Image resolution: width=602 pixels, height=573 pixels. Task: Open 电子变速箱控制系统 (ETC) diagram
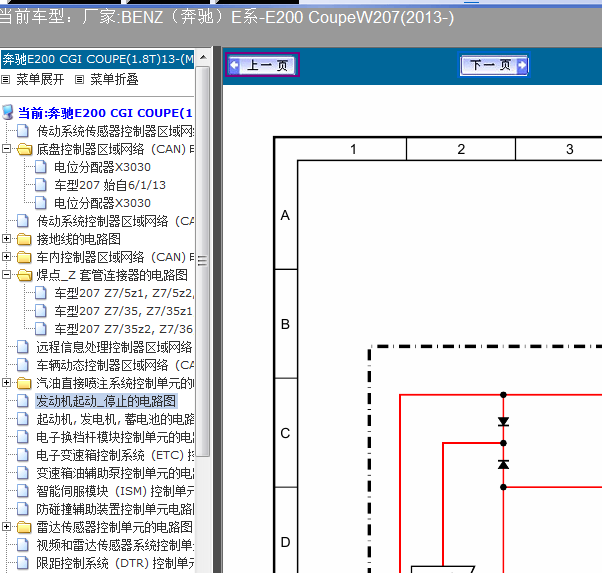(x=115, y=455)
